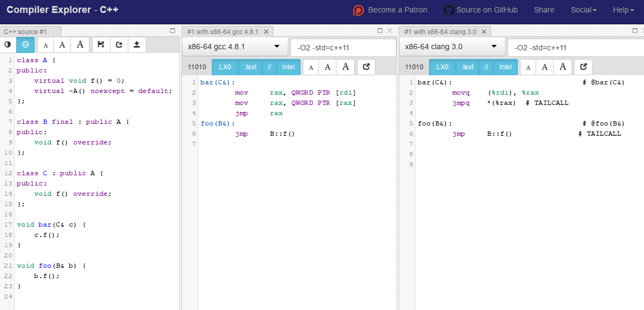Toggle the Intel syntax filter in clang pane

[505, 67]
